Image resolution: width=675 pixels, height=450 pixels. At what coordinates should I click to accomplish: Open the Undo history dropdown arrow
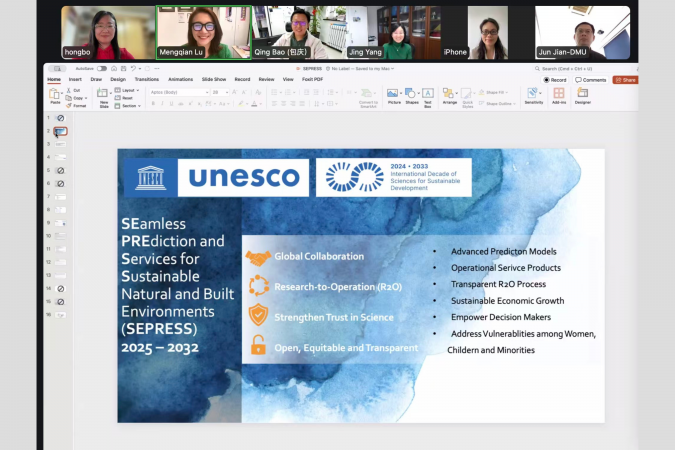coord(139,69)
